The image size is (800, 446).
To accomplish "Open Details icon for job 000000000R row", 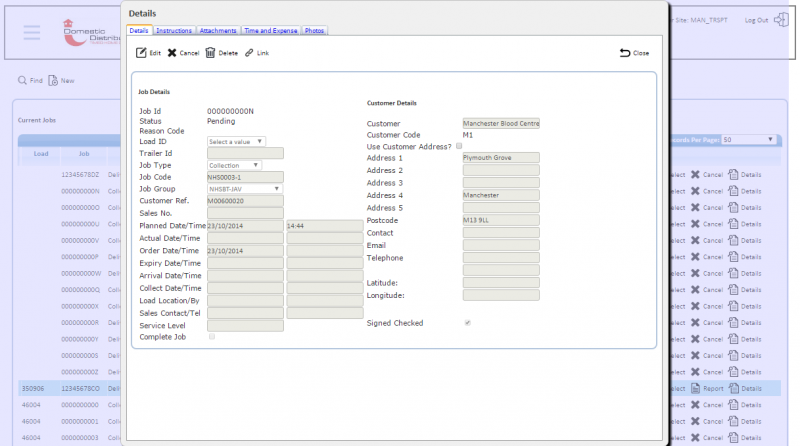I will [733, 323].
